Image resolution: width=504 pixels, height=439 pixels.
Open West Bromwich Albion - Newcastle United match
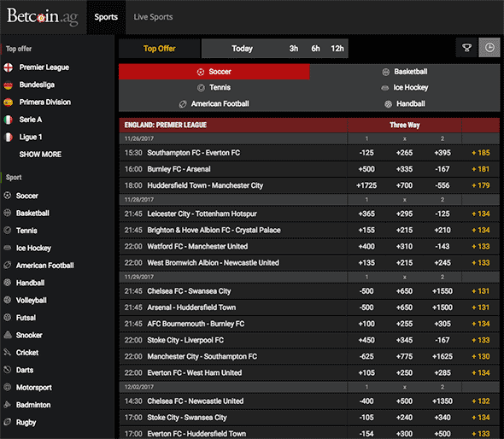(x=213, y=263)
